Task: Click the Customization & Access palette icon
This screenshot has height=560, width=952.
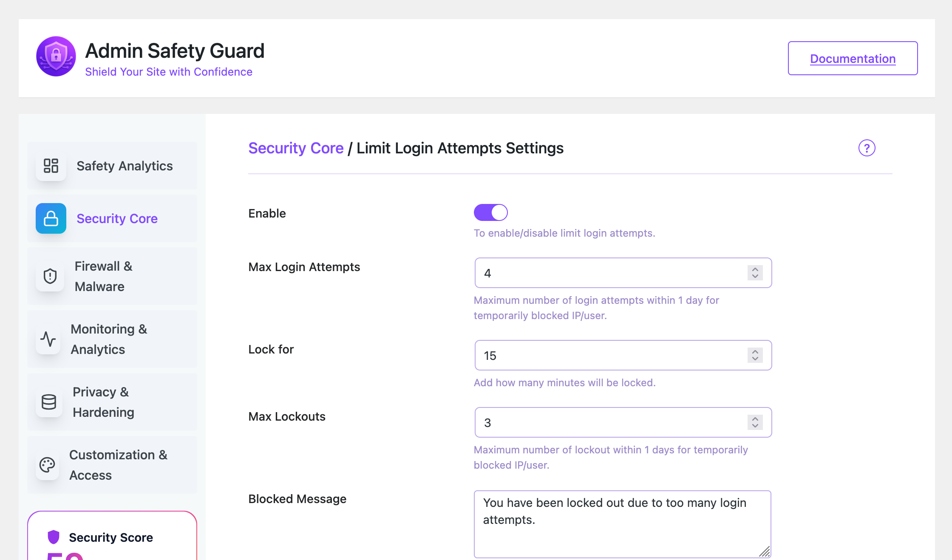Action: 47,465
